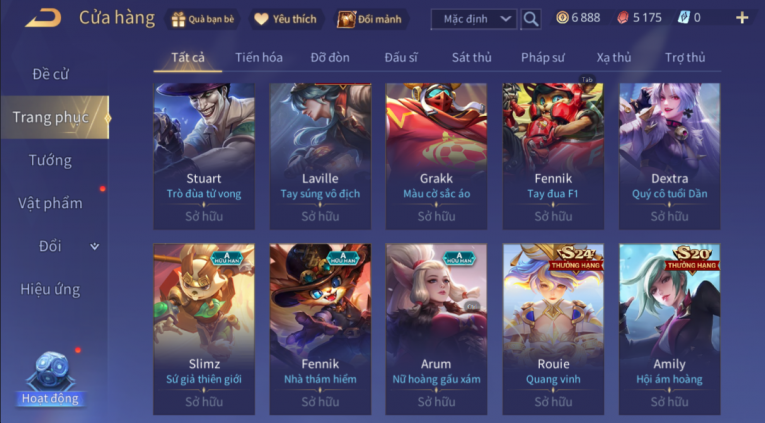Click the red ruby currency icon

pos(623,18)
